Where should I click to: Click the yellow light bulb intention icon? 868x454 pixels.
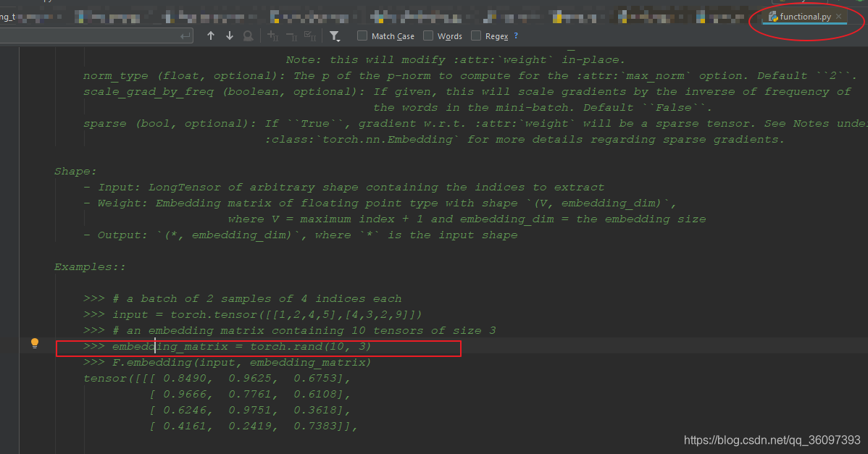pyautogui.click(x=35, y=343)
